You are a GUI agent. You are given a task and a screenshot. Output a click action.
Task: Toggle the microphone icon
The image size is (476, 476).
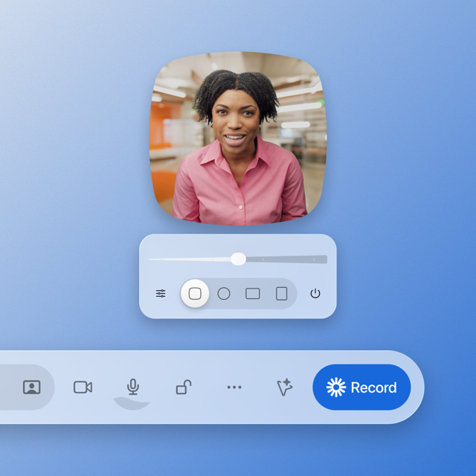pyautogui.click(x=133, y=387)
